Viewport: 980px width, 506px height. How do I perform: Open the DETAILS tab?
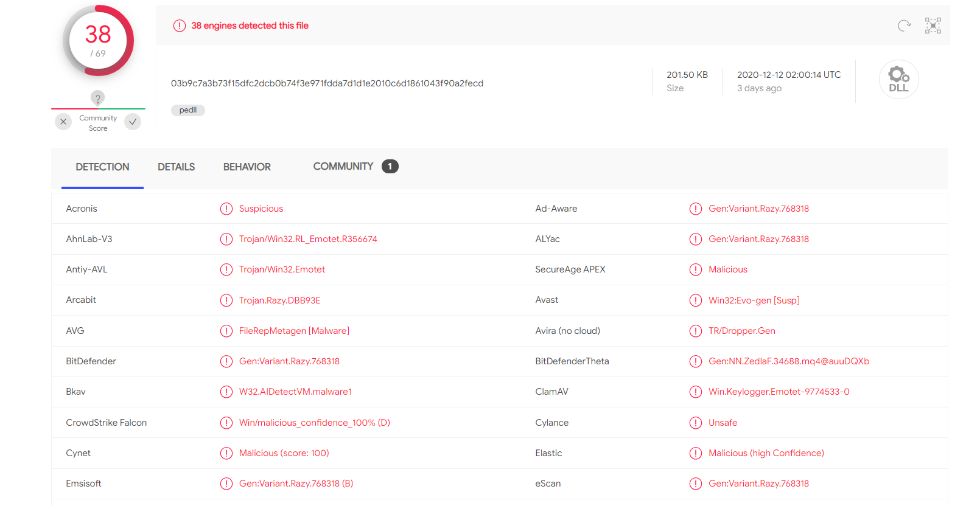click(177, 167)
